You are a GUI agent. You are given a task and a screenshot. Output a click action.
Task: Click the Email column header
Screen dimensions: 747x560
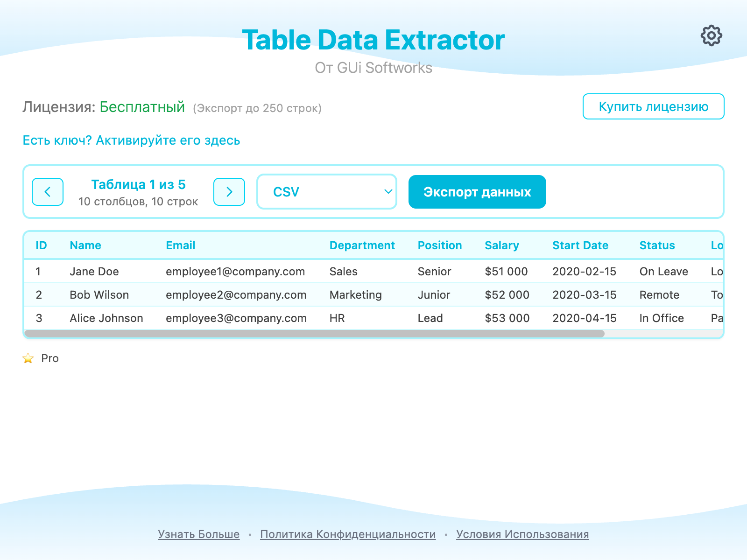pos(181,245)
